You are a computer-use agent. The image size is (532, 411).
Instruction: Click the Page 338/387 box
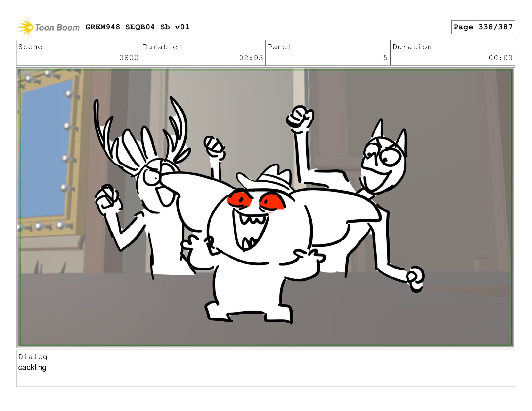point(483,27)
